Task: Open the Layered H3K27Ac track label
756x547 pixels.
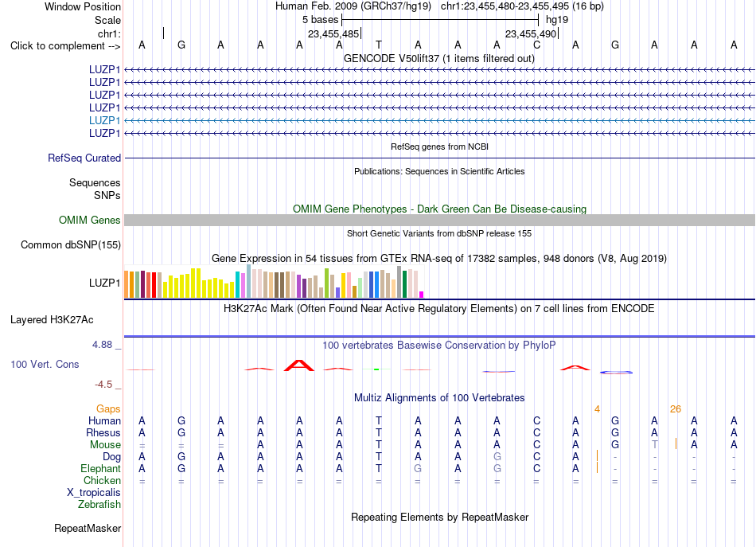Action: pos(52,319)
